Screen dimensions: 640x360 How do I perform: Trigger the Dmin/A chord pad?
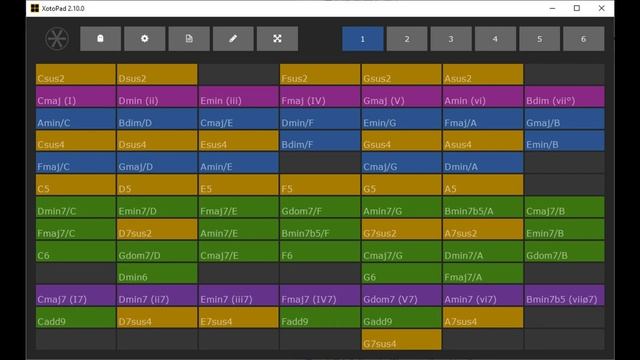(483, 162)
